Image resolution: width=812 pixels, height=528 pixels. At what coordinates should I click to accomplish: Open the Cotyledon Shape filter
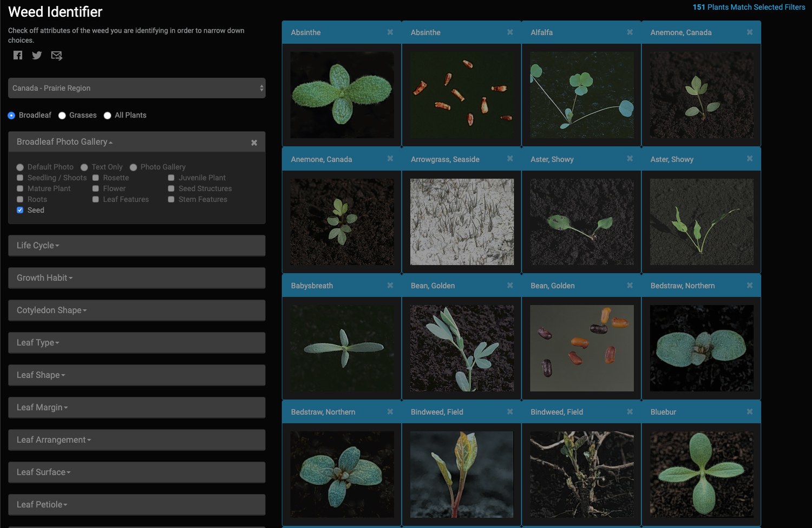pos(137,310)
